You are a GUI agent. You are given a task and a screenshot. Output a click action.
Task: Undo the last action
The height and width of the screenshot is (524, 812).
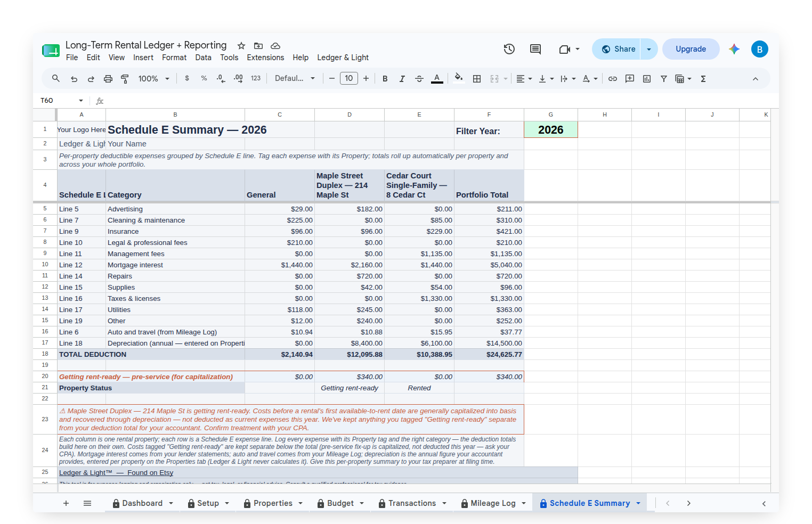tap(74, 79)
